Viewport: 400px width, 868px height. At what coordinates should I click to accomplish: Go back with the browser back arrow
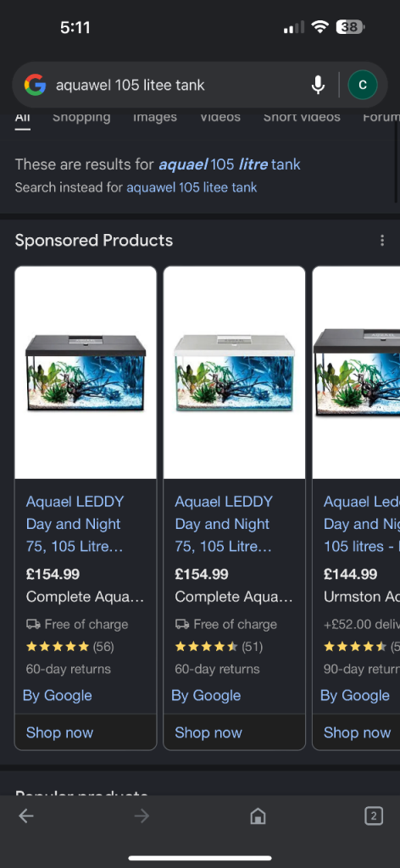26,815
